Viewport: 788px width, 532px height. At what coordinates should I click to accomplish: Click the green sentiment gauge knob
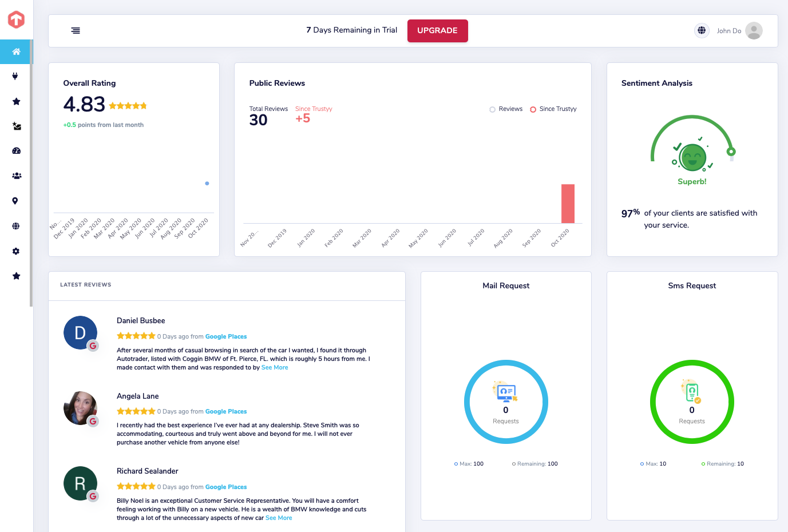point(731,152)
